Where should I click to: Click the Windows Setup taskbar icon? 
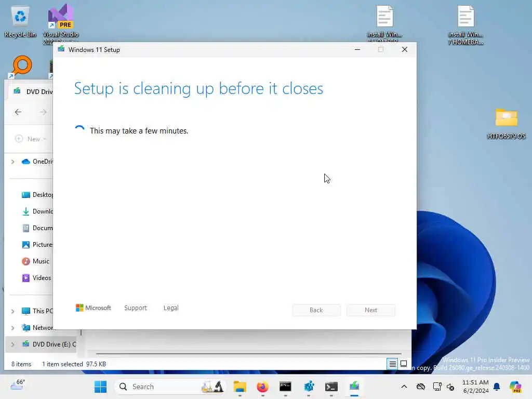point(354,387)
